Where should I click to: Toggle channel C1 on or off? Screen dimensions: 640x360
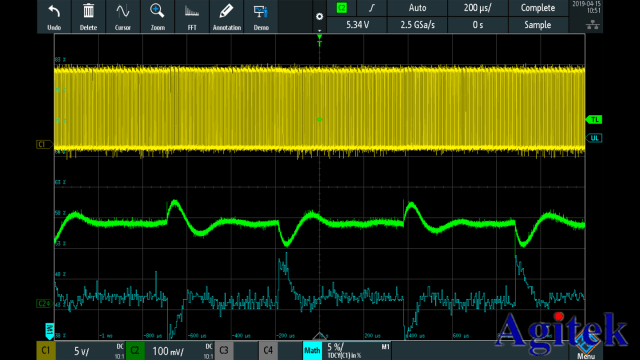(x=46, y=351)
